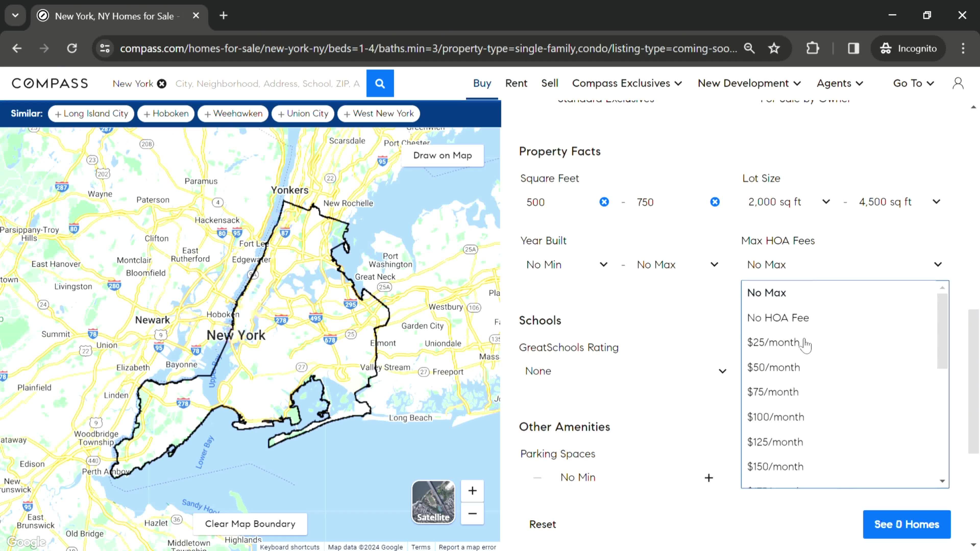Click the Incognito indicator
Image resolution: width=980 pixels, height=551 pixels.
[909, 48]
